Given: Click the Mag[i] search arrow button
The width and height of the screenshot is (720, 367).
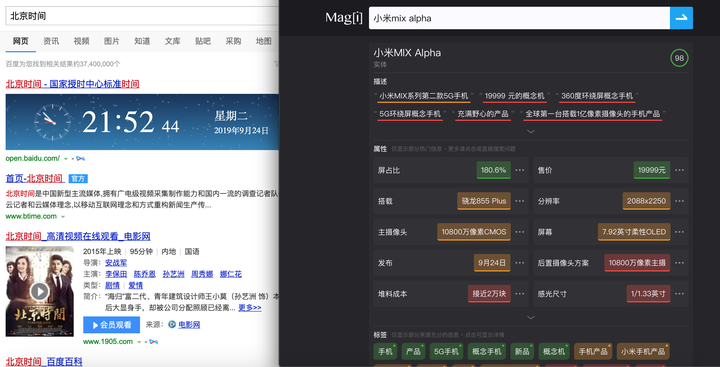Looking at the screenshot, I should click(681, 18).
